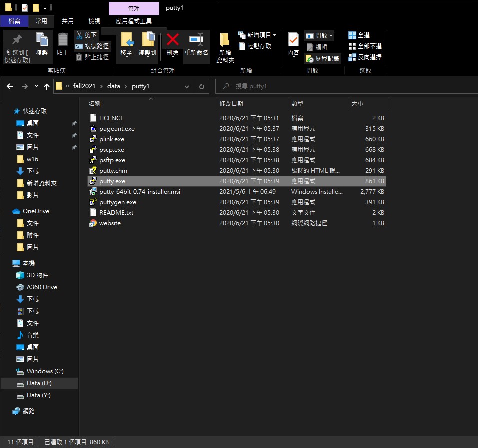Open Music (音樂) folder in sidebar

click(32, 335)
